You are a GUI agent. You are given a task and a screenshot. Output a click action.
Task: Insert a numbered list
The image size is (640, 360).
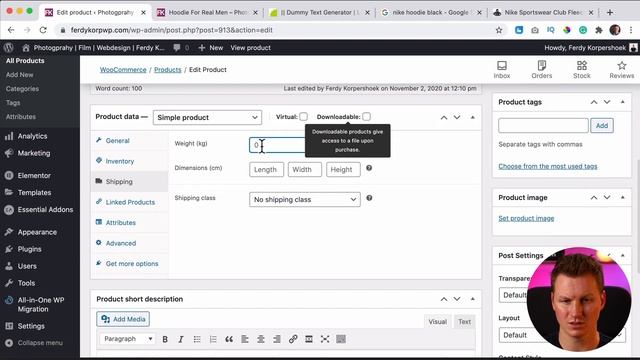(213, 339)
